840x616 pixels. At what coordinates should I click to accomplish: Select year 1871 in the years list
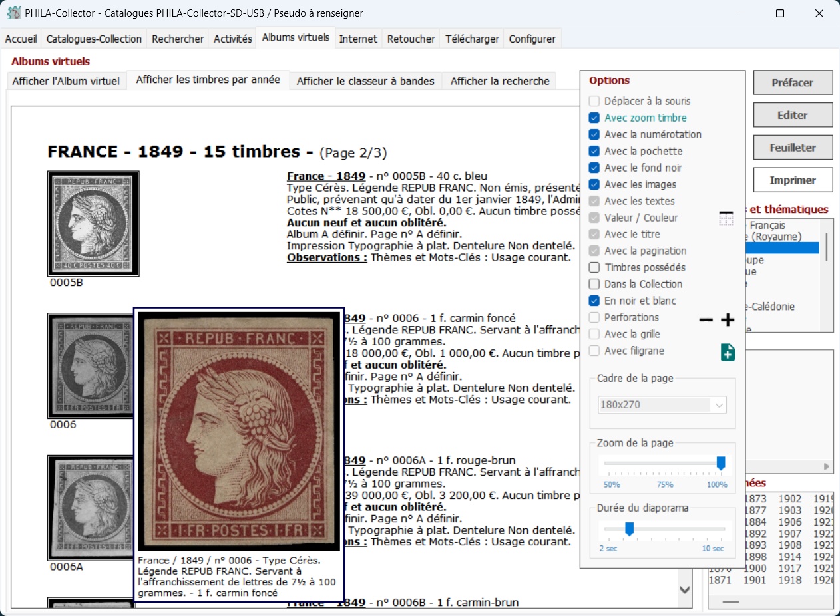[x=721, y=580]
